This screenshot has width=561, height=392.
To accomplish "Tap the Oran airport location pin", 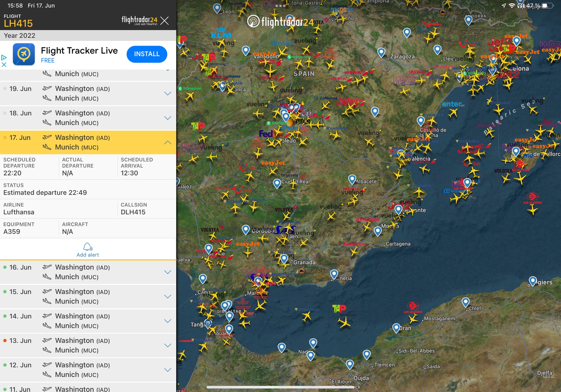I will pos(396,327).
